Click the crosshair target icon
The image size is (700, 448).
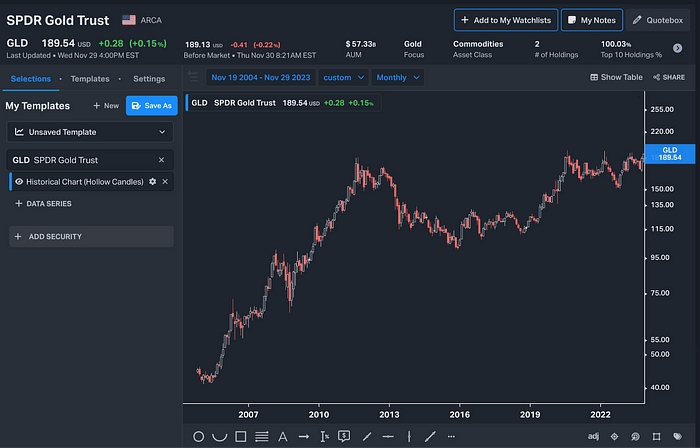pyautogui.click(x=614, y=436)
